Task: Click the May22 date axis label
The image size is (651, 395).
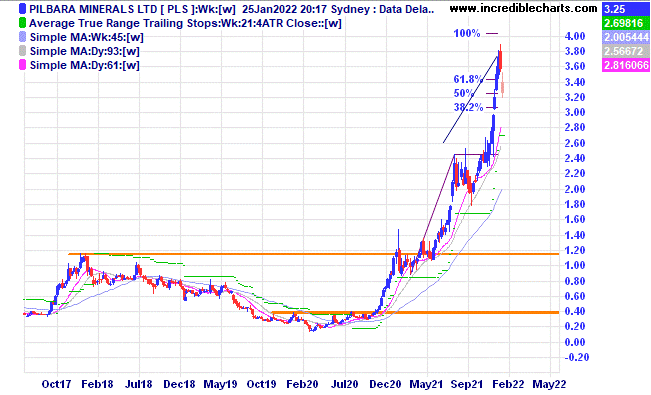Action: pyautogui.click(x=549, y=384)
